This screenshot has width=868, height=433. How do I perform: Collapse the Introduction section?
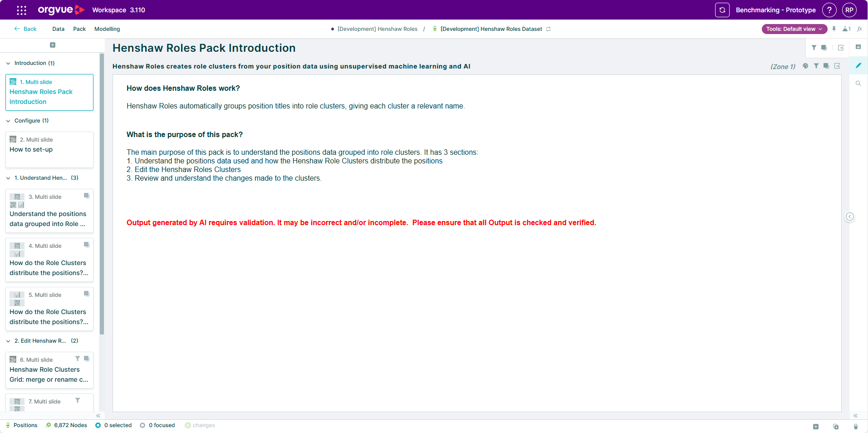click(8, 63)
